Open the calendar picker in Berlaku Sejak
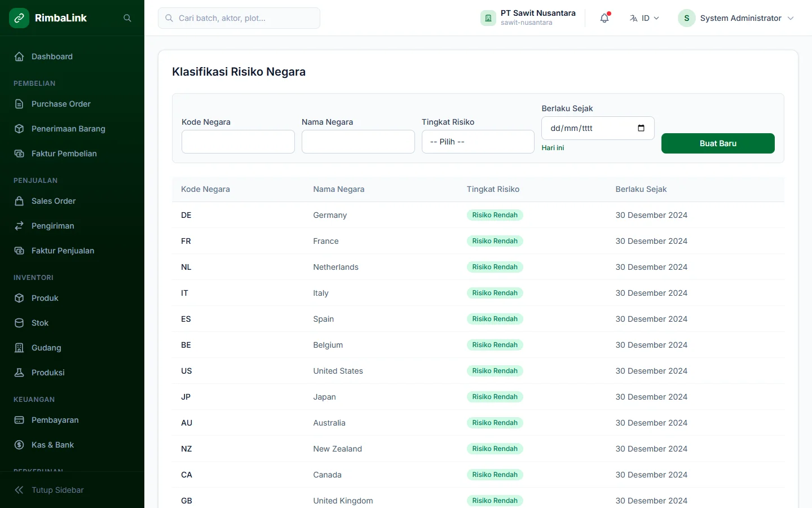812x508 pixels. pos(641,128)
